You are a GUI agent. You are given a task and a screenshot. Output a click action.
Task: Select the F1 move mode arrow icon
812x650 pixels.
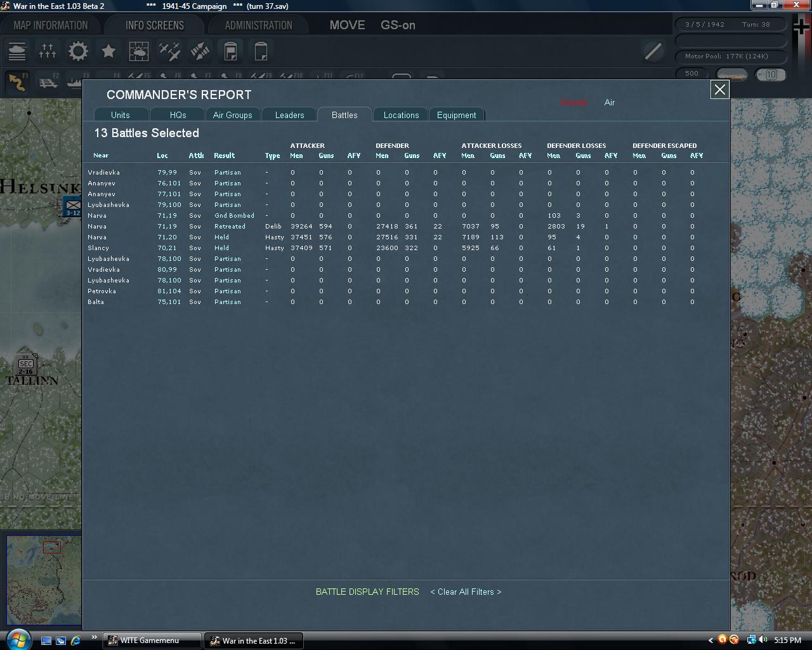point(17,83)
